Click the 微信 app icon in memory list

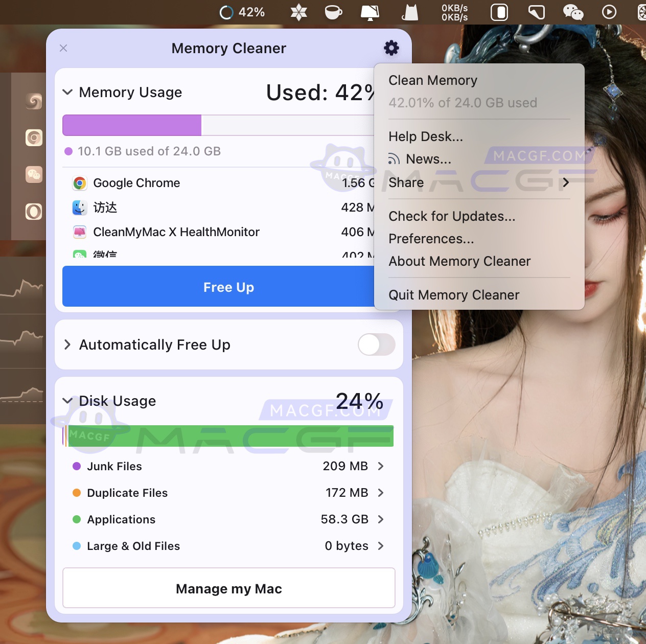tap(80, 255)
